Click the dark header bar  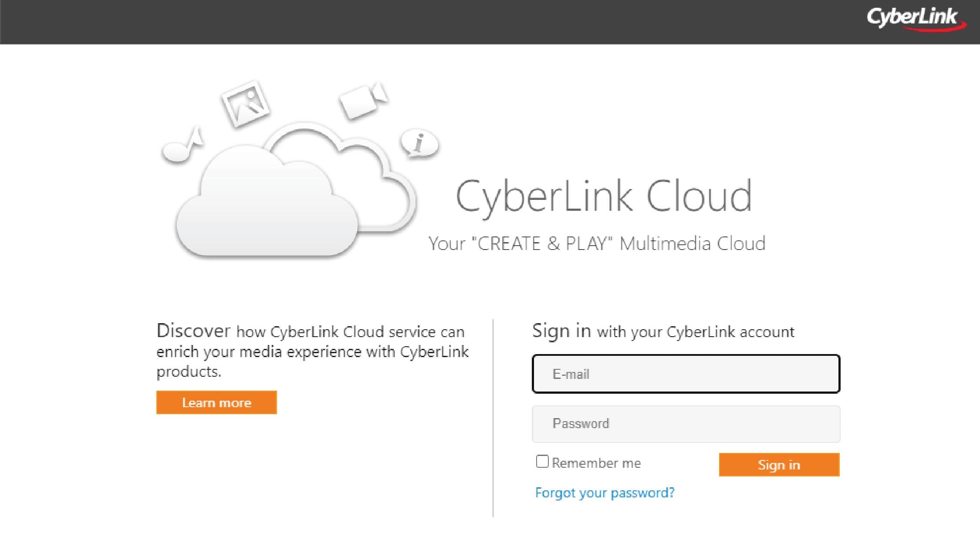tap(490, 22)
